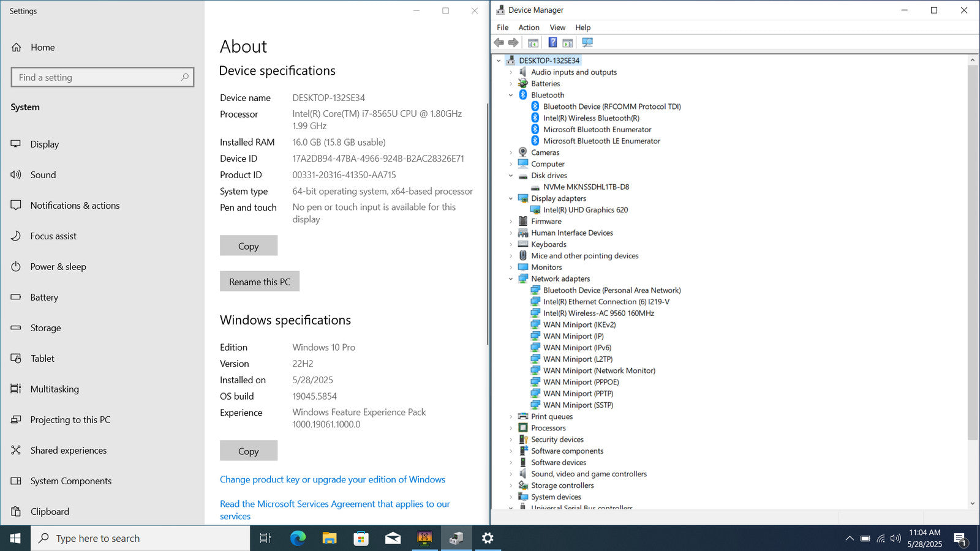Select WAN Miniport (Network Monitor)
The height and width of the screenshot is (551, 980).
pyautogui.click(x=599, y=370)
